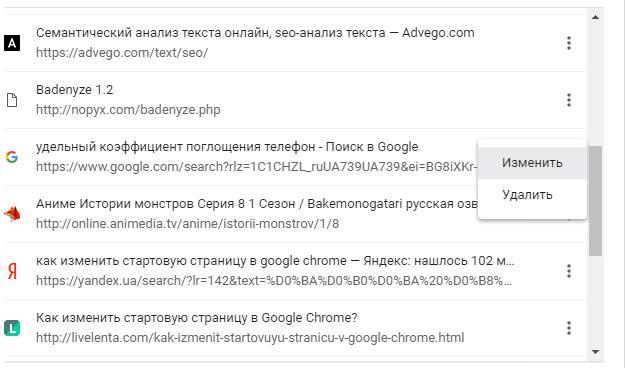Viewport: 625px width, 368px height.
Task: Open the online.animedia.tv anime URL
Action: pos(187,224)
